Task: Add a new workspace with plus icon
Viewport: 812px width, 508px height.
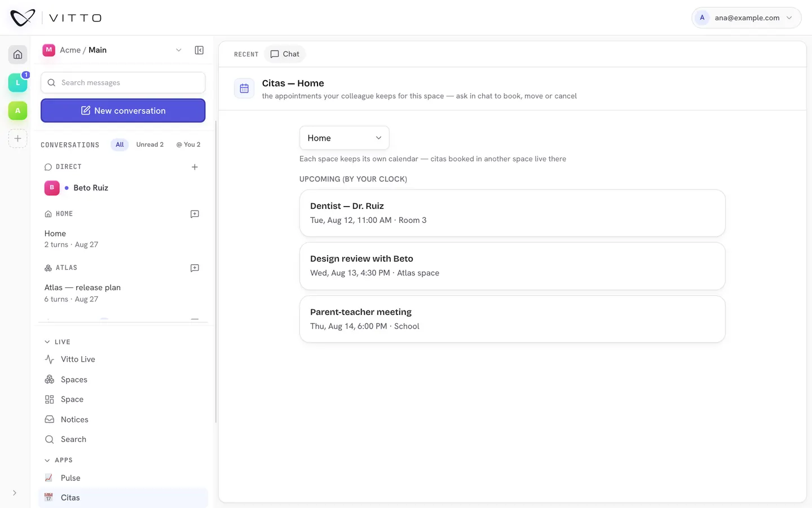Action: [17, 138]
